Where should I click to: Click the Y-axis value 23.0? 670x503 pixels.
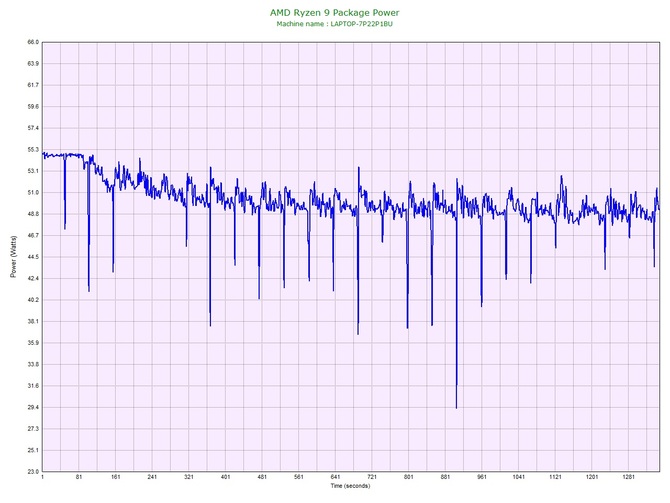click(33, 472)
